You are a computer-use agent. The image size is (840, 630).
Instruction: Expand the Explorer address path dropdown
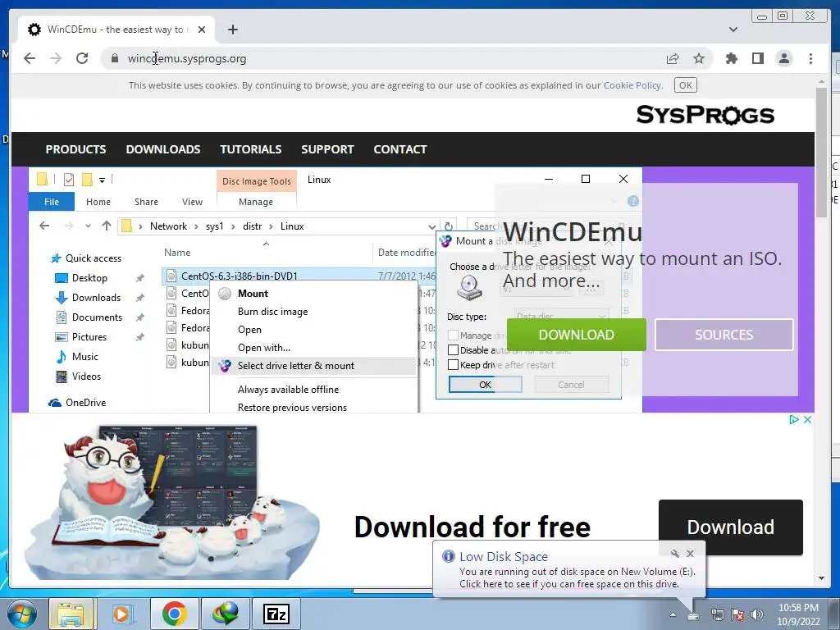(431, 226)
